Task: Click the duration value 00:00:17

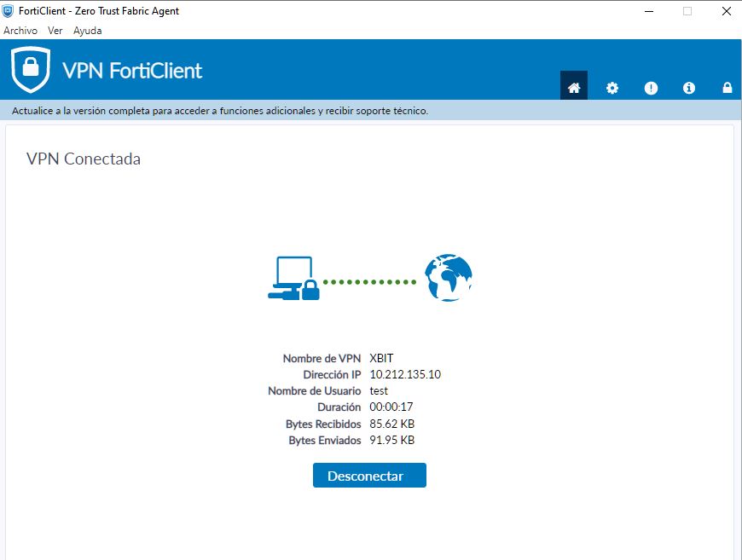Action: 391,407
